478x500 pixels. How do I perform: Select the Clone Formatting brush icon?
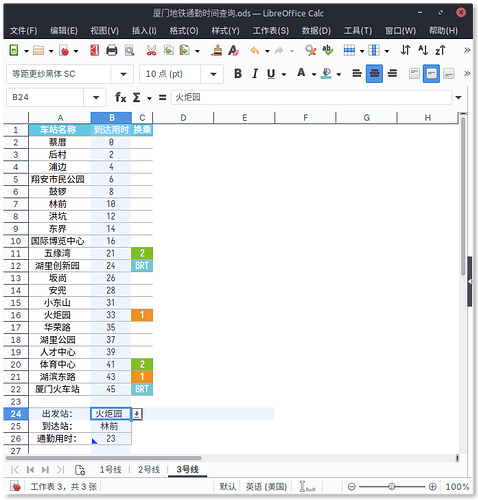pyautogui.click(x=217, y=50)
